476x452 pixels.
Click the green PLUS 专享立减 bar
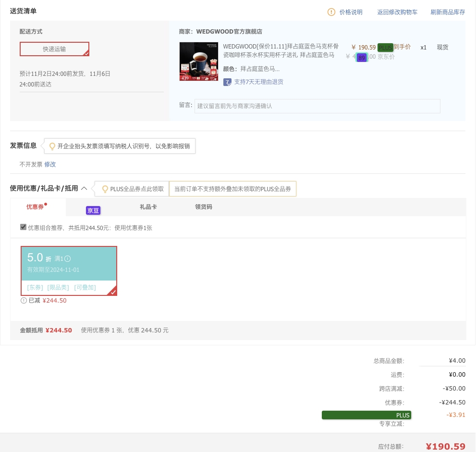point(366,415)
